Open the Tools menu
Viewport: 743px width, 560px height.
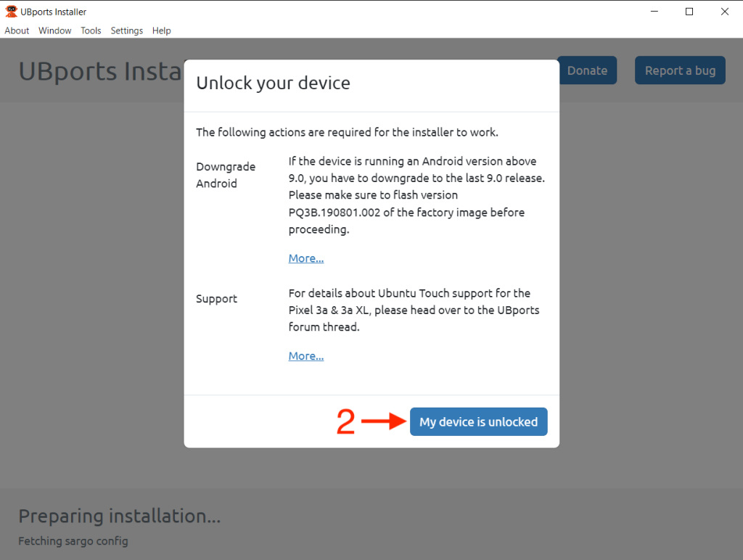point(91,30)
